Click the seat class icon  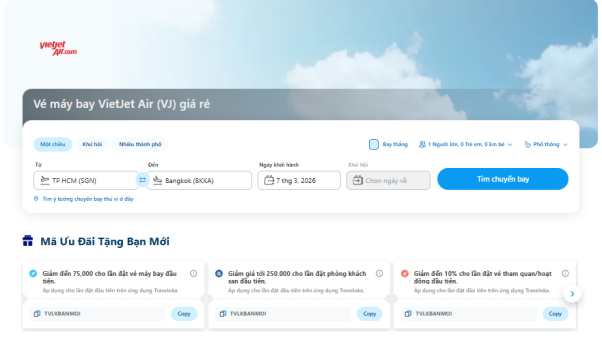click(528, 144)
